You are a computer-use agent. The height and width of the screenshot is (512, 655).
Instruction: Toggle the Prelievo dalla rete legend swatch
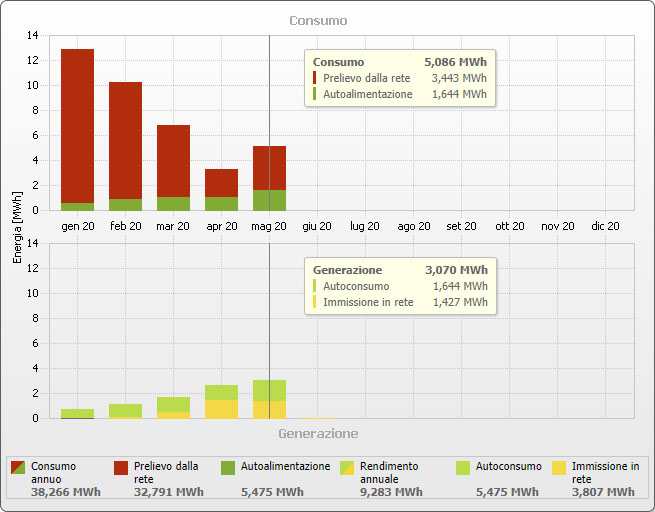[x=121, y=468]
